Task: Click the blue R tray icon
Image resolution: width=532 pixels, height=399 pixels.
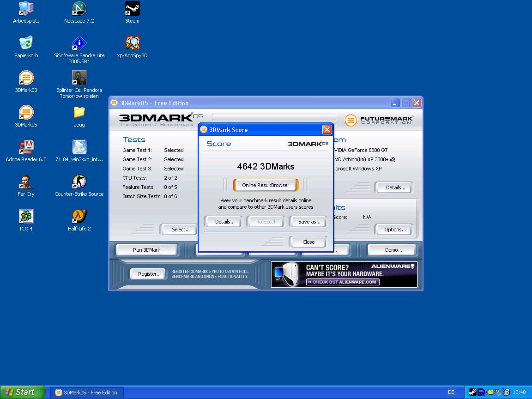Action: pos(481,392)
